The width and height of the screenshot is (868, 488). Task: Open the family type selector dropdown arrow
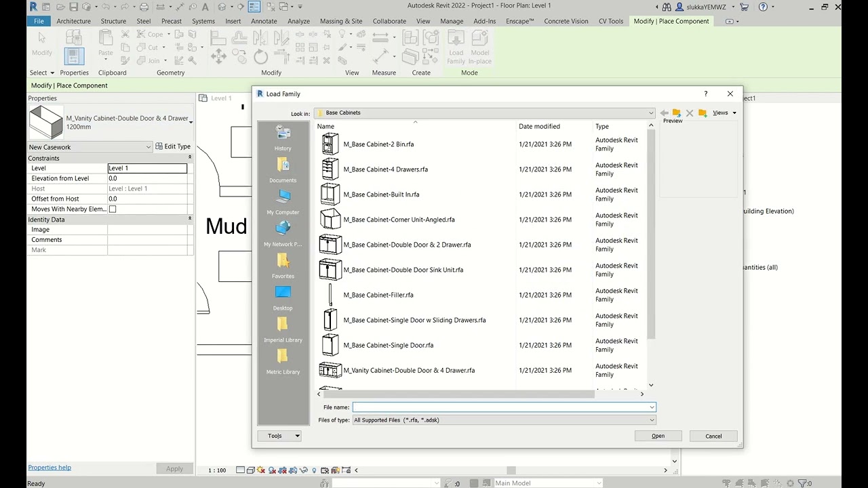coord(191,123)
